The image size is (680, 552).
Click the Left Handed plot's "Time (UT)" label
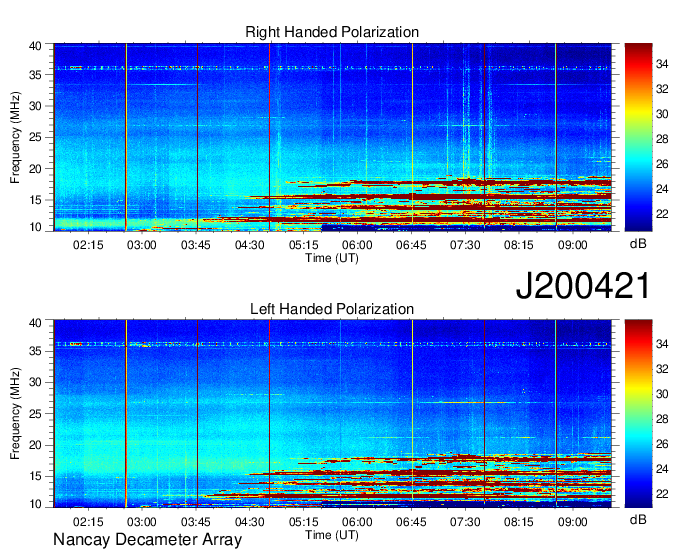(332, 535)
